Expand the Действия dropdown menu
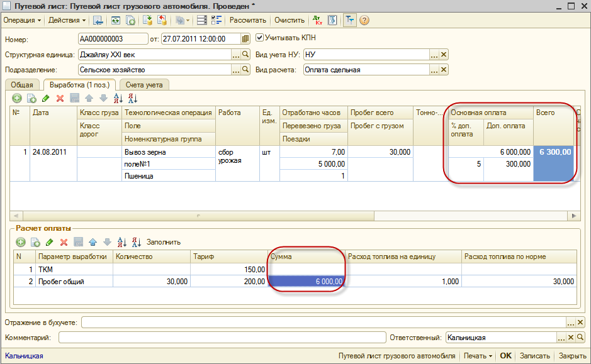Image resolution: width=591 pixels, height=364 pixels. [x=67, y=20]
